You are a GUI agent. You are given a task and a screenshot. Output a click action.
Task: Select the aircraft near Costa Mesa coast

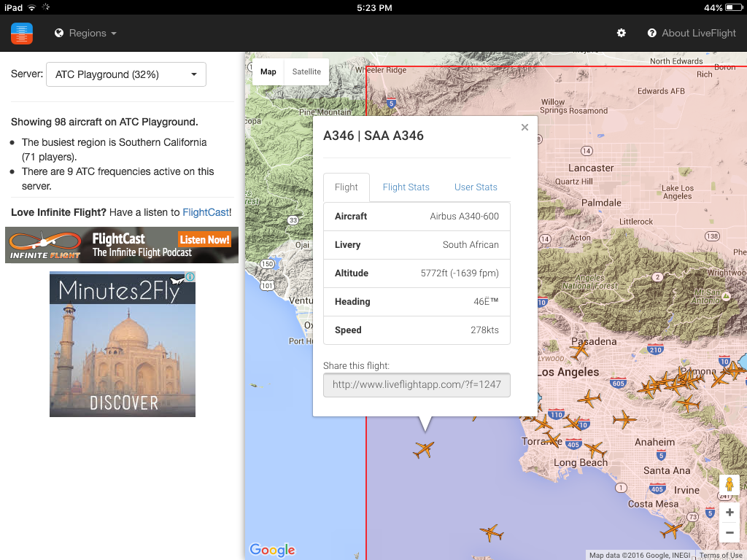[671, 530]
